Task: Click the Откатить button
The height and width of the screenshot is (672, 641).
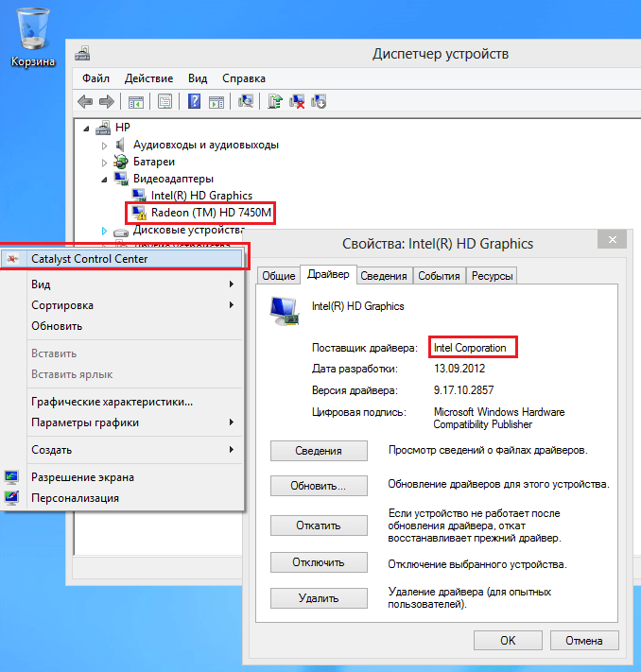Action: (x=319, y=525)
